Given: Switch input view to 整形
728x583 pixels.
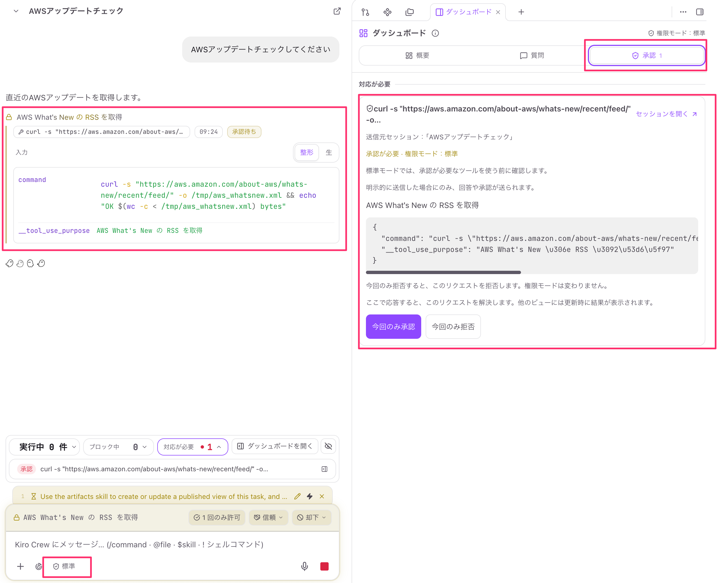Looking at the screenshot, I should pos(307,152).
